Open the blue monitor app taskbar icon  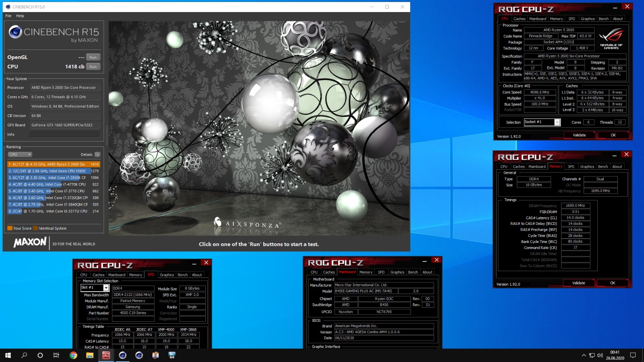point(172,355)
